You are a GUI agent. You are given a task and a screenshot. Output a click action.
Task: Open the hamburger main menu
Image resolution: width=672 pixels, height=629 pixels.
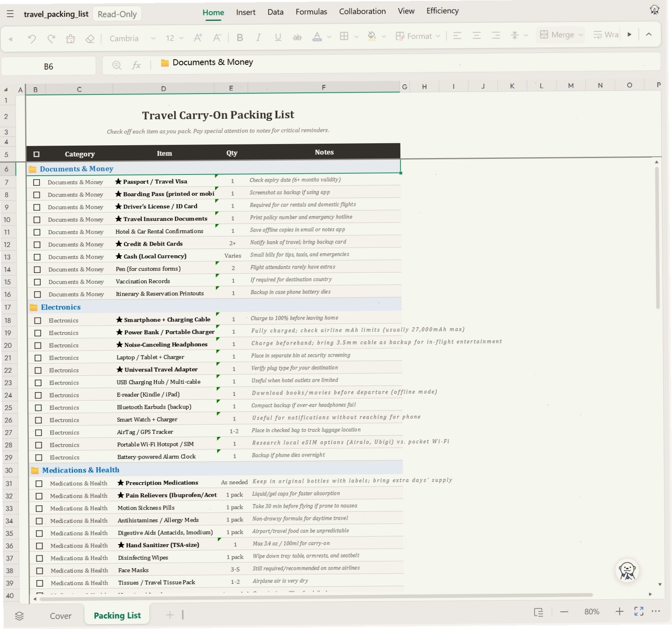(x=10, y=14)
